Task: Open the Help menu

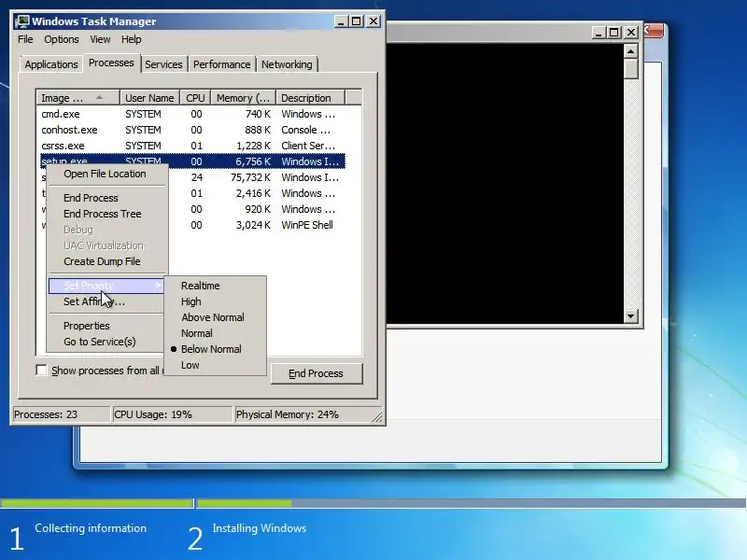Action: [131, 39]
